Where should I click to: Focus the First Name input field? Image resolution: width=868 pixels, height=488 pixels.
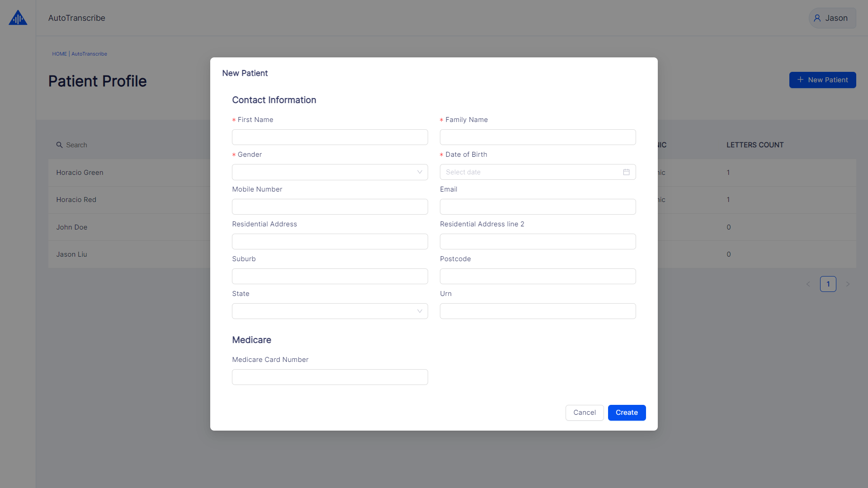coord(330,137)
